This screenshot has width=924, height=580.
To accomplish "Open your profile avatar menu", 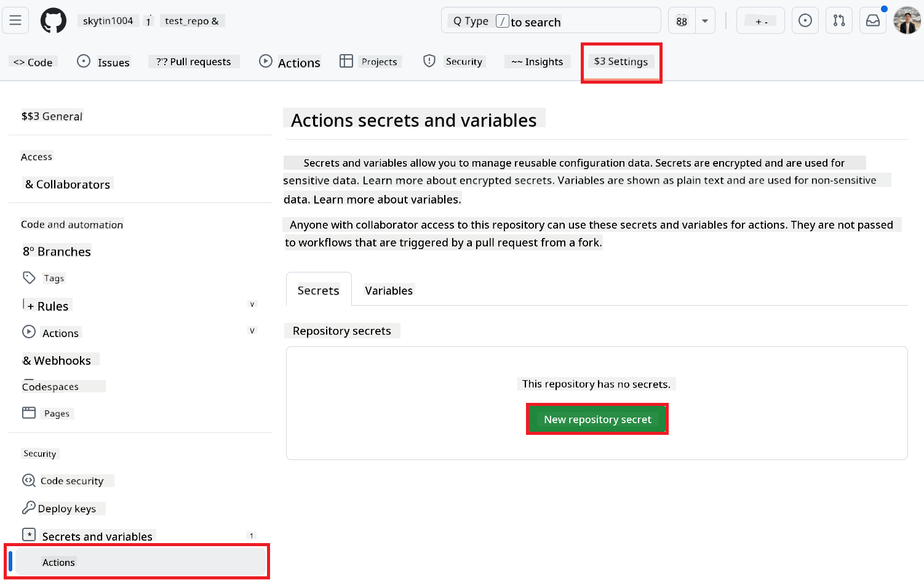I will point(906,20).
